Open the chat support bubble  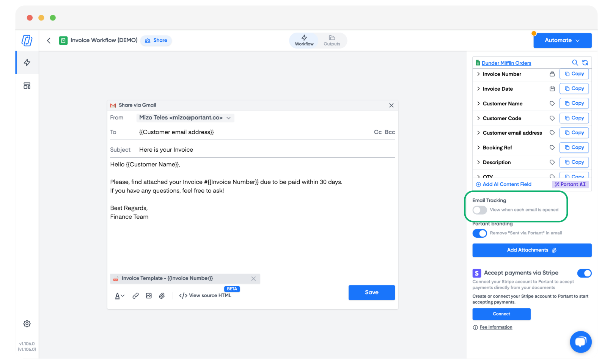pyautogui.click(x=580, y=342)
